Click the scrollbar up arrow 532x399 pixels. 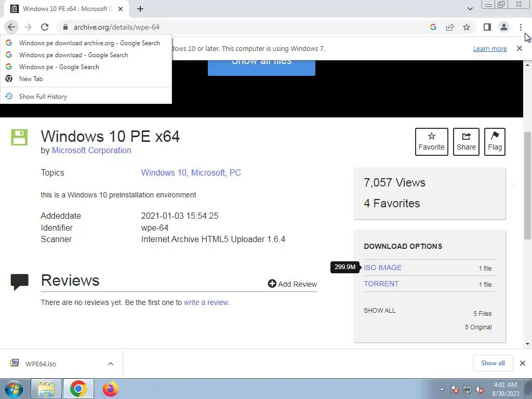[527, 64]
